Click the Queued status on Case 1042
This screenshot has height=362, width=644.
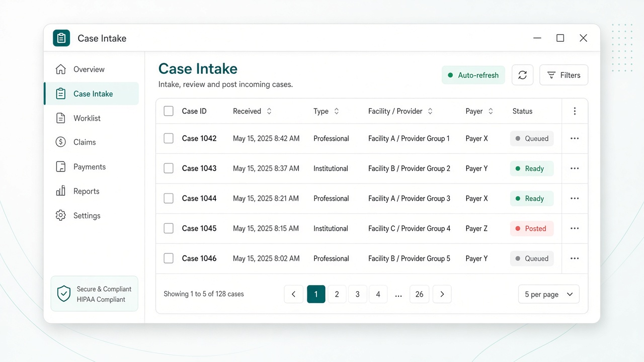pos(532,138)
